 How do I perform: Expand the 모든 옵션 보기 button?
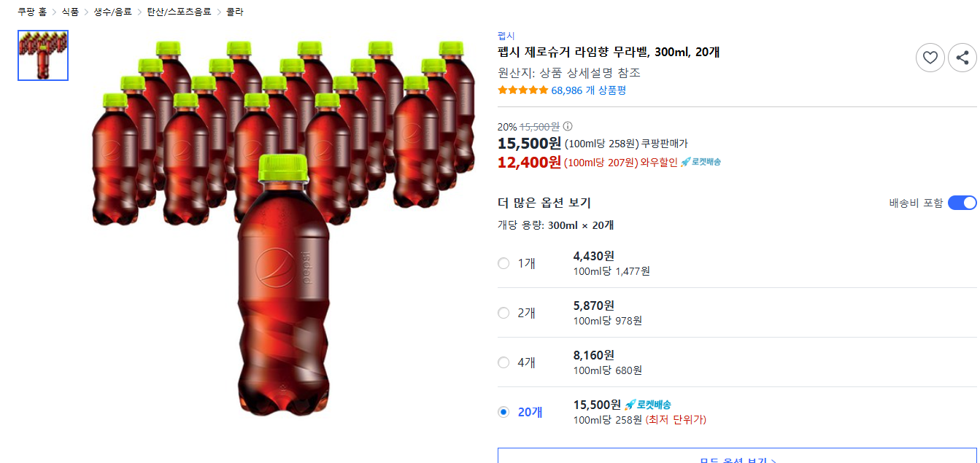click(737, 457)
